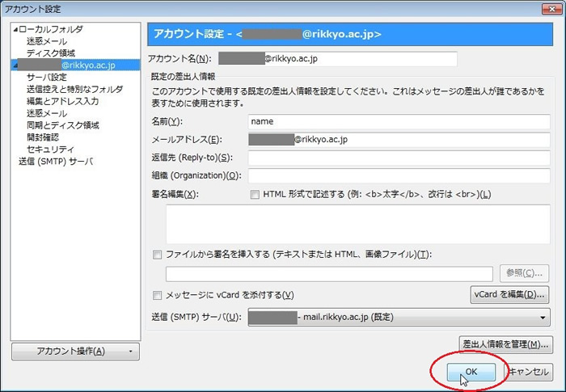This screenshot has width=566, height=392.
Task: Click the 組織 (Organization) input field
Action: [399, 175]
